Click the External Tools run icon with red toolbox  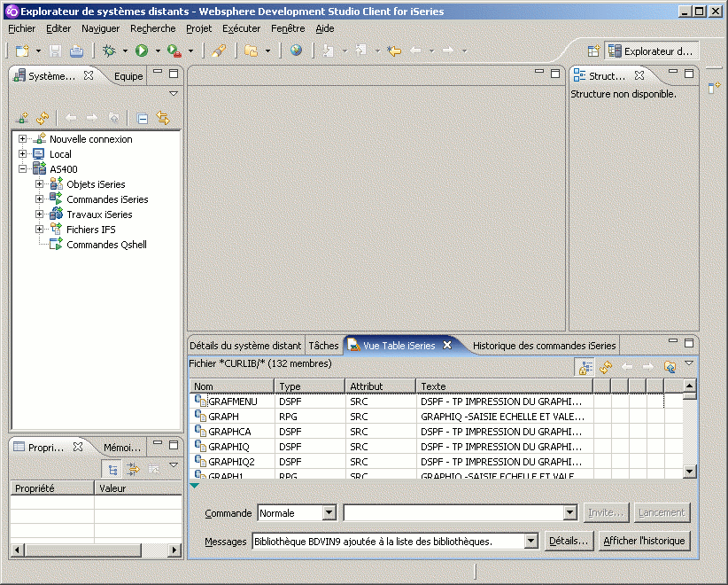coord(174,51)
